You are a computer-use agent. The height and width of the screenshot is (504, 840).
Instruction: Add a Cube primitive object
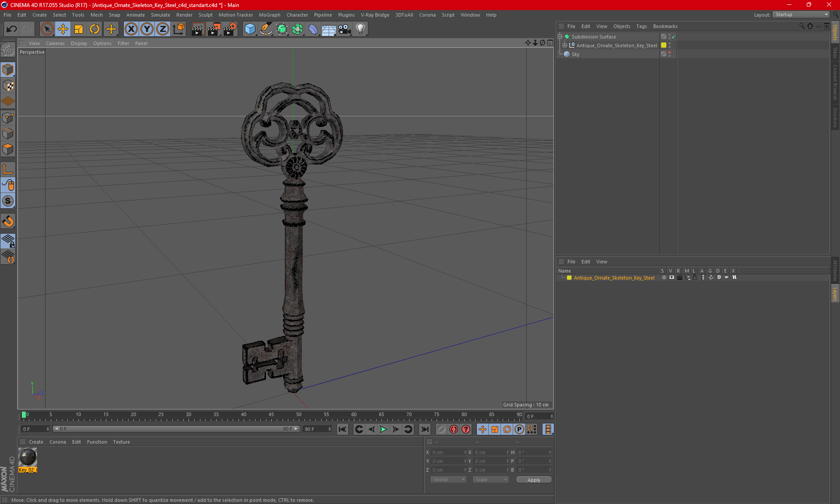pyautogui.click(x=250, y=29)
